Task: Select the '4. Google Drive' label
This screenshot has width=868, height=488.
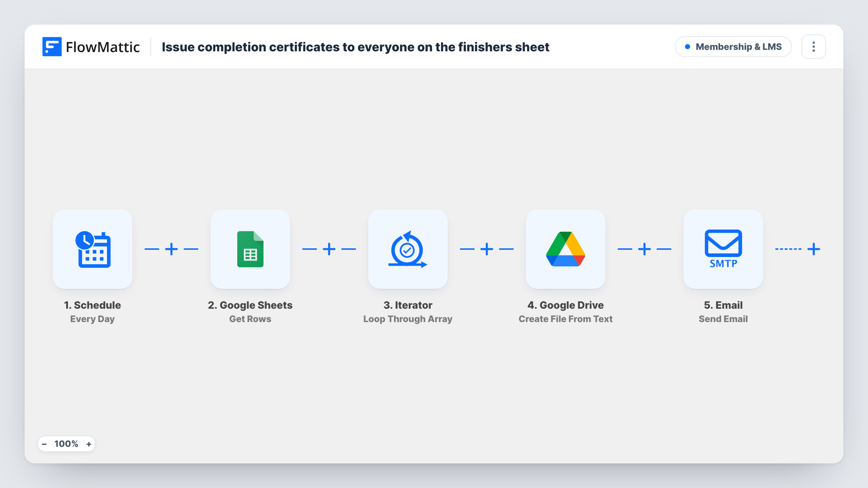Action: click(566, 305)
